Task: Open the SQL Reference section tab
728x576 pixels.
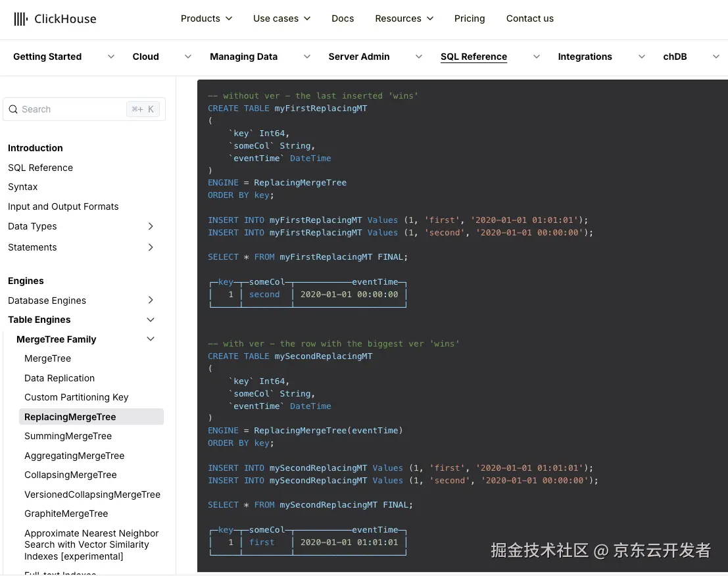Action: (x=473, y=57)
